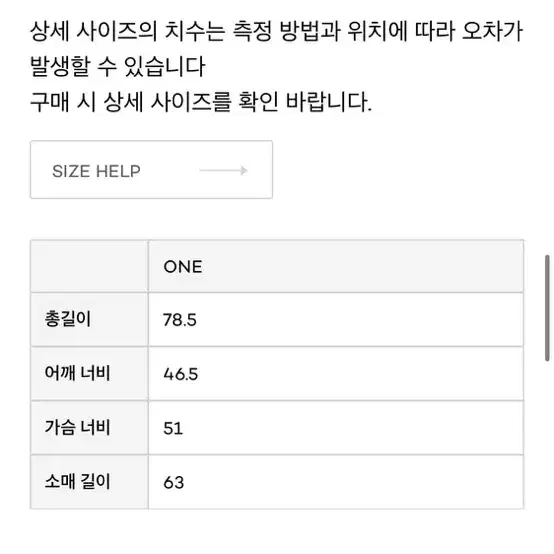Image resolution: width=554 pixels, height=554 pixels.
Task: Click the 소매 길이 row label
Action: click(77, 481)
